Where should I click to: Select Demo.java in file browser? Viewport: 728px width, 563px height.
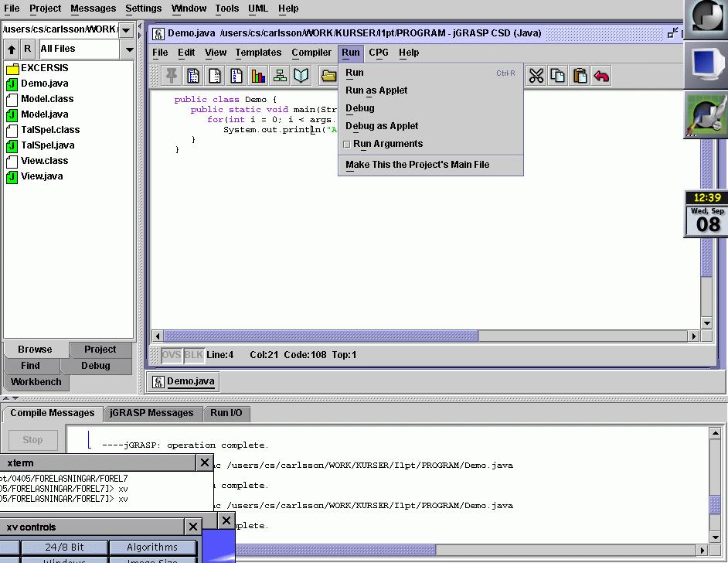tap(37, 84)
